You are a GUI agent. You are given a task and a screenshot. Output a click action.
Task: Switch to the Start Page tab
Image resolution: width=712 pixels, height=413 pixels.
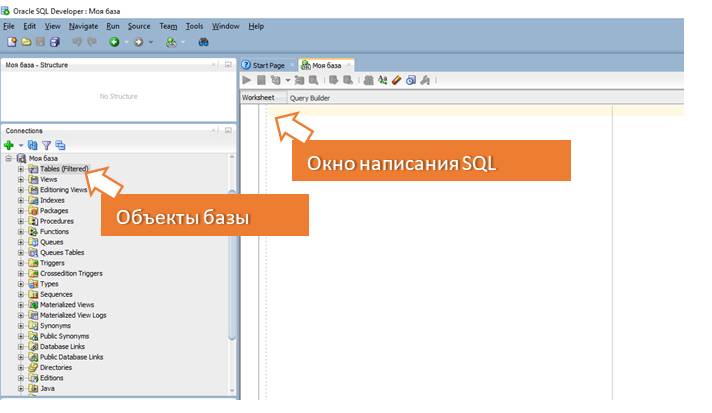click(x=268, y=65)
